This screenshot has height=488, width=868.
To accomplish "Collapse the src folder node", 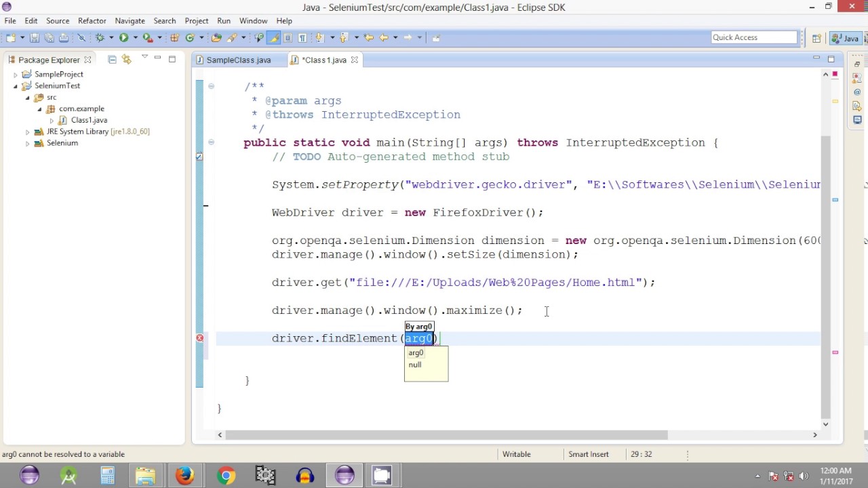I will (x=28, y=98).
